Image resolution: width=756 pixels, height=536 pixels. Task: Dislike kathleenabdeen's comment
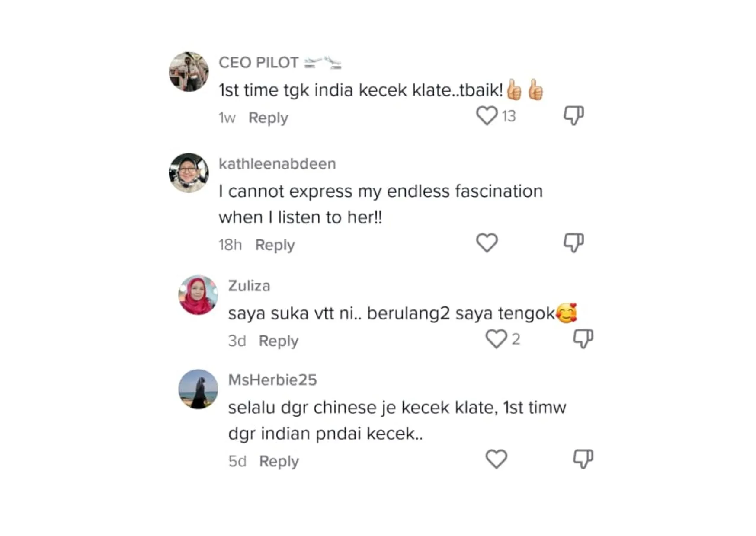[x=573, y=242]
